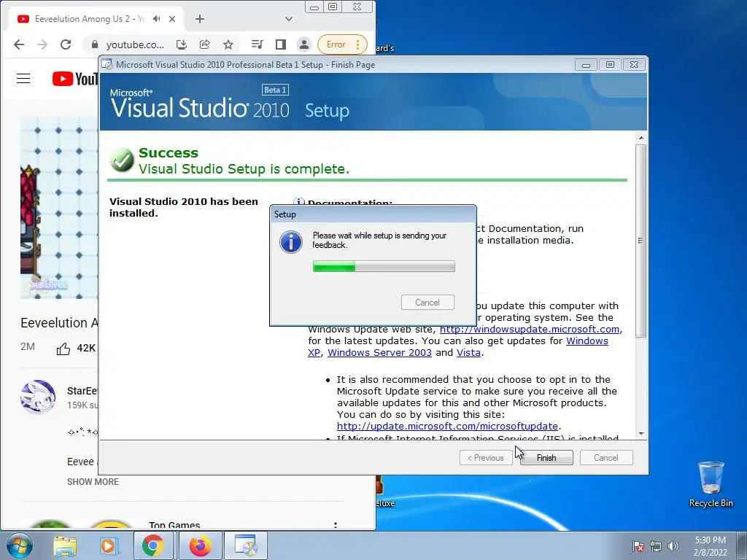Open the update.microsoft.com/microsoftupdate link
Image resolution: width=747 pixels, height=560 pixels.
(x=447, y=426)
